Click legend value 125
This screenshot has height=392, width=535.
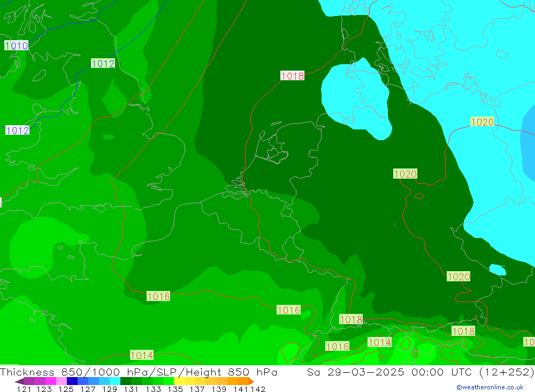click(66, 389)
